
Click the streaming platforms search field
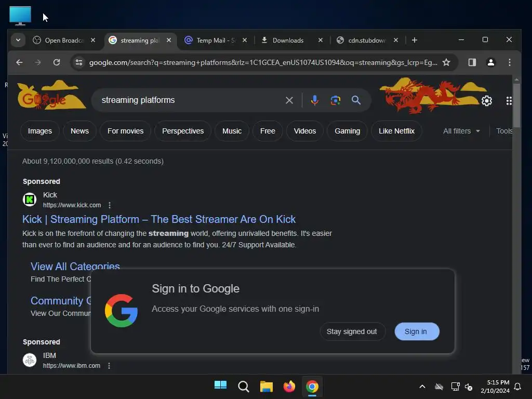pos(190,100)
